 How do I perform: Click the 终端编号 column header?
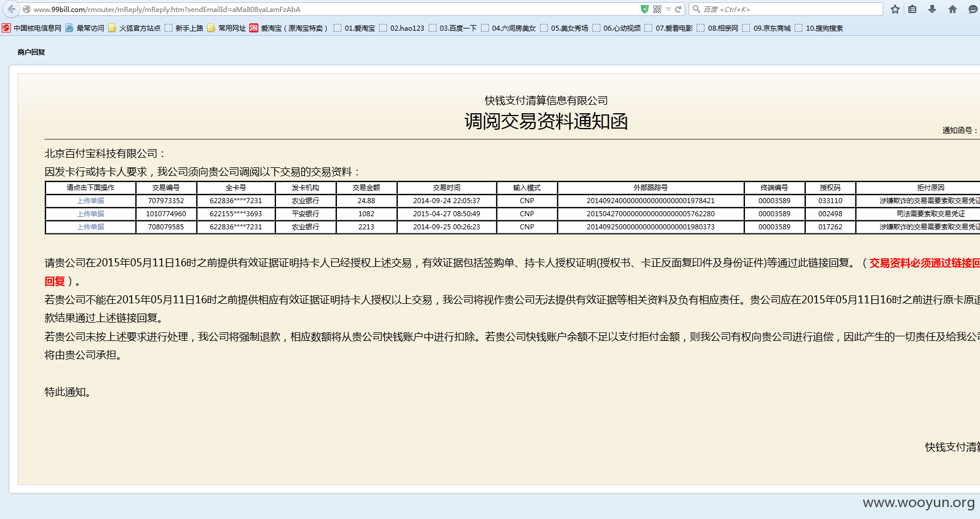775,188
